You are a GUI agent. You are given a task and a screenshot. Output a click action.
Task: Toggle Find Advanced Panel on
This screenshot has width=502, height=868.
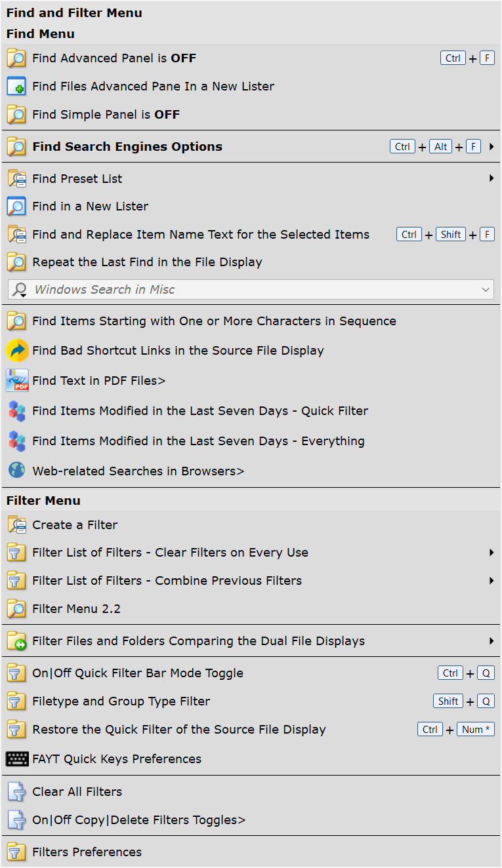click(x=251, y=58)
